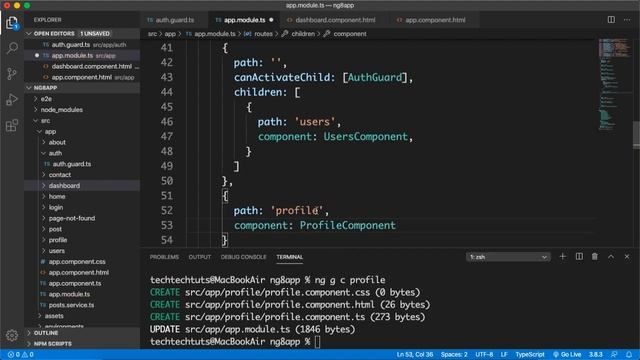Open the OUTPUT panel tab

click(x=200, y=257)
